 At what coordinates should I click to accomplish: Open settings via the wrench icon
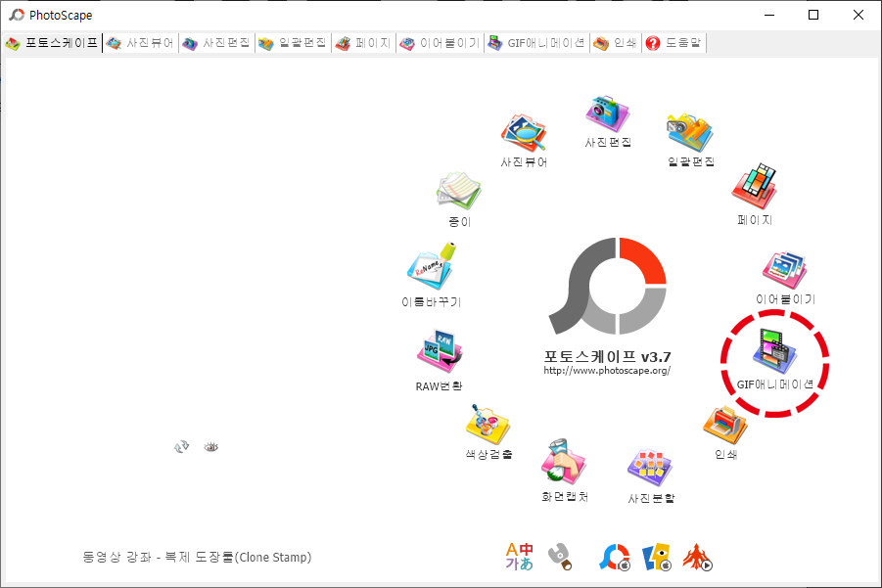tap(560, 557)
